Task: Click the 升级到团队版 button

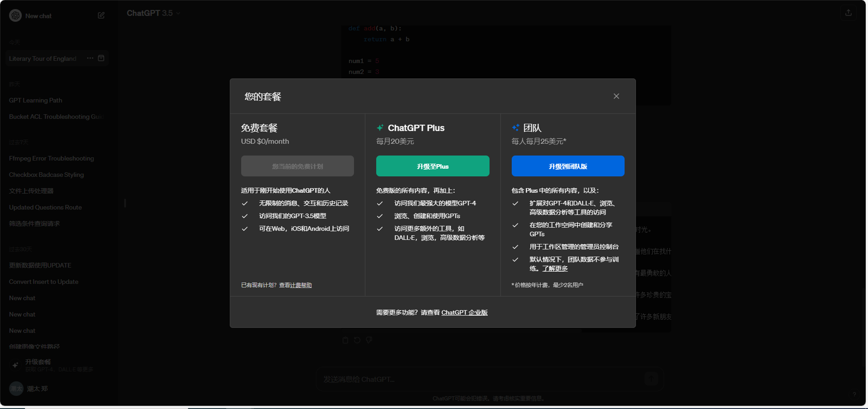Action: pos(568,166)
